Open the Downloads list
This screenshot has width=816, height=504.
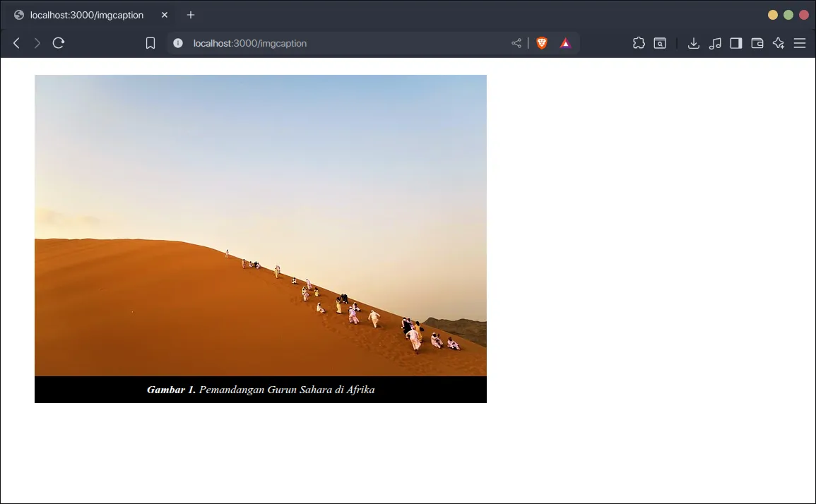coord(693,43)
